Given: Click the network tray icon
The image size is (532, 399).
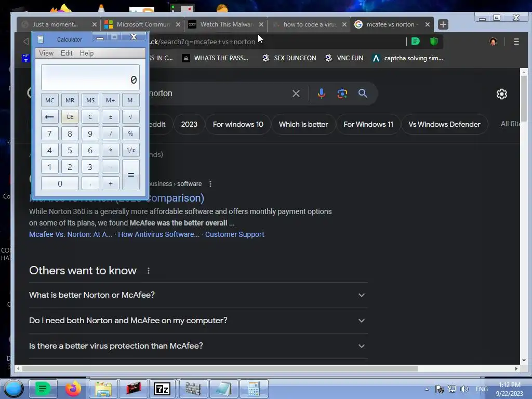Looking at the screenshot, I should pyautogui.click(x=451, y=389).
